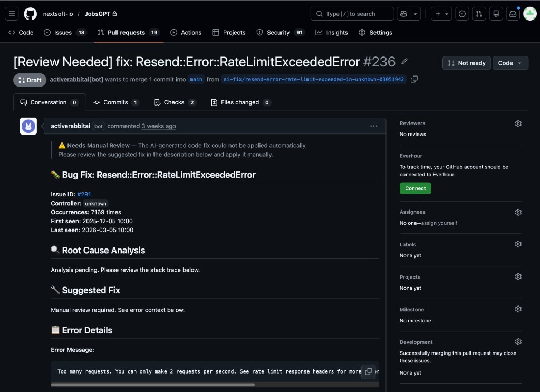Open the repository Settings tab

(375, 32)
